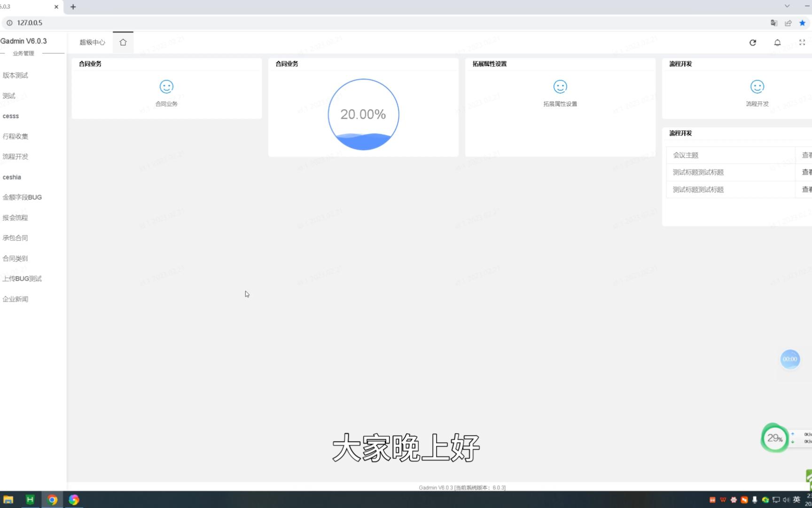Open the tab search chevron
This screenshot has width=812, height=508.
787,6
